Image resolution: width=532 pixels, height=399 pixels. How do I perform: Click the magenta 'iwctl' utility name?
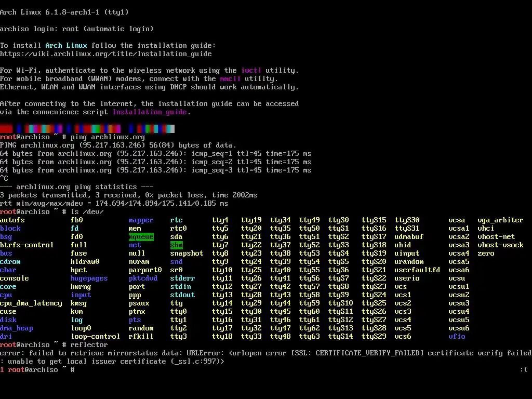(251, 71)
